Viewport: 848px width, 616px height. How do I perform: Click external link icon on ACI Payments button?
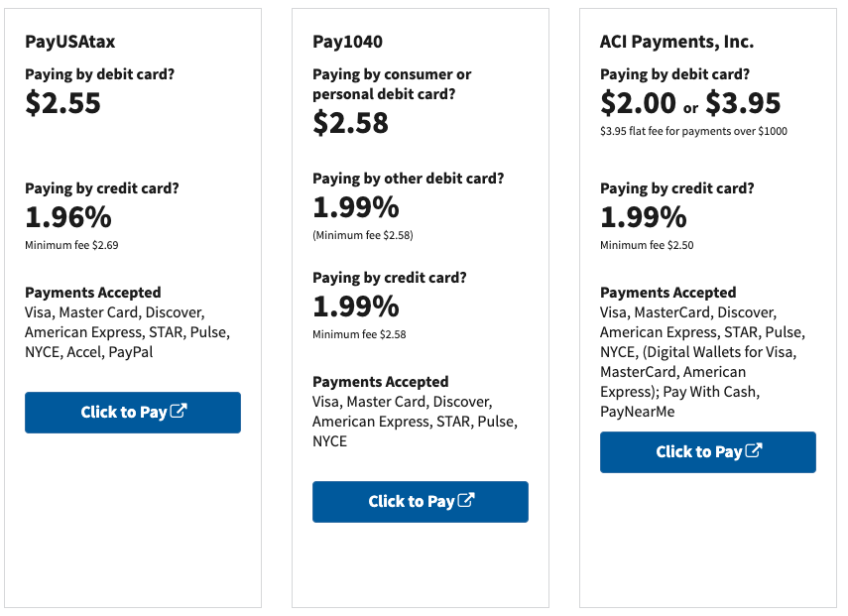tap(754, 450)
